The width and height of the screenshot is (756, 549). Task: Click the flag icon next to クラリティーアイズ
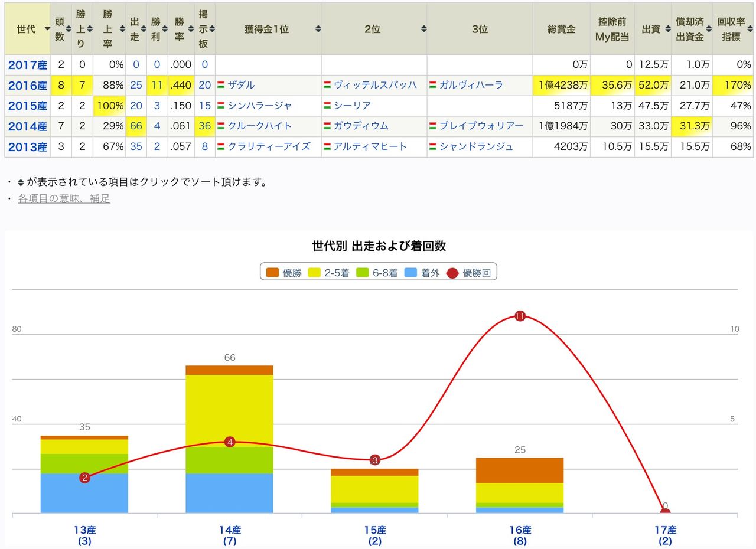tap(221, 146)
